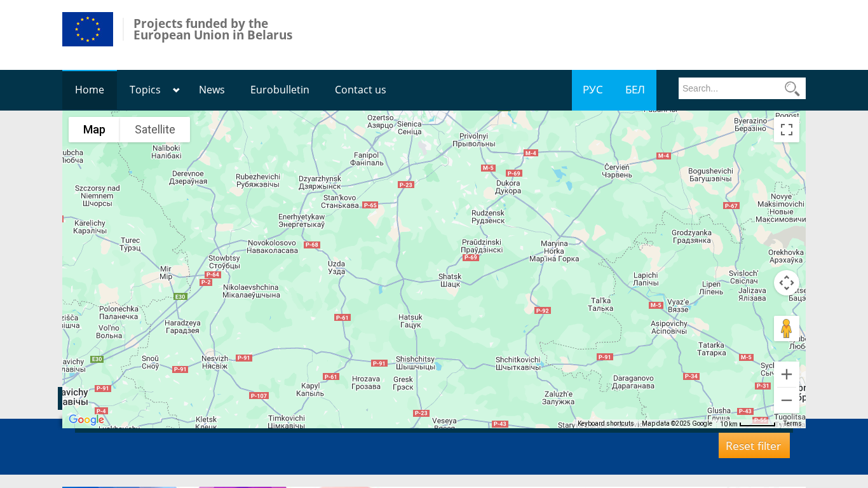Switch map to Satellite view
The image size is (868, 488).
[x=155, y=130]
